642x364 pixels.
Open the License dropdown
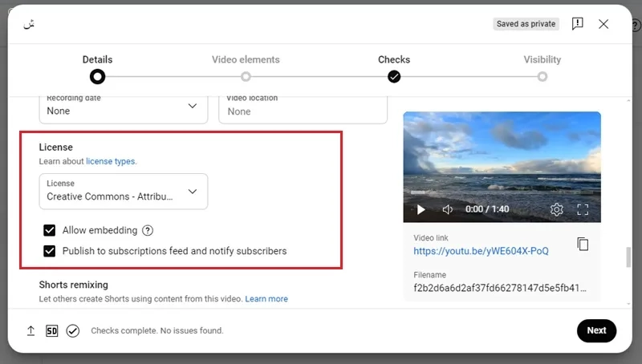(x=124, y=192)
